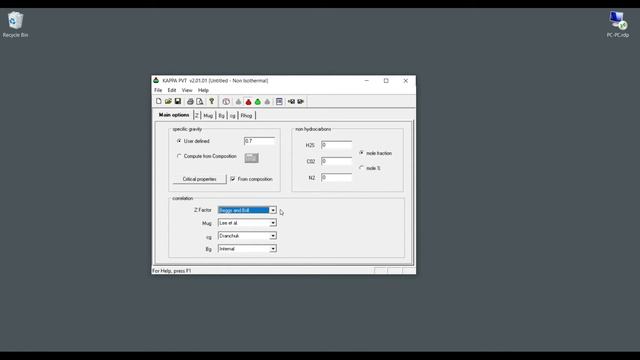This screenshot has height=360, width=640.
Task: Click the specific gravity value field
Action: (259, 141)
